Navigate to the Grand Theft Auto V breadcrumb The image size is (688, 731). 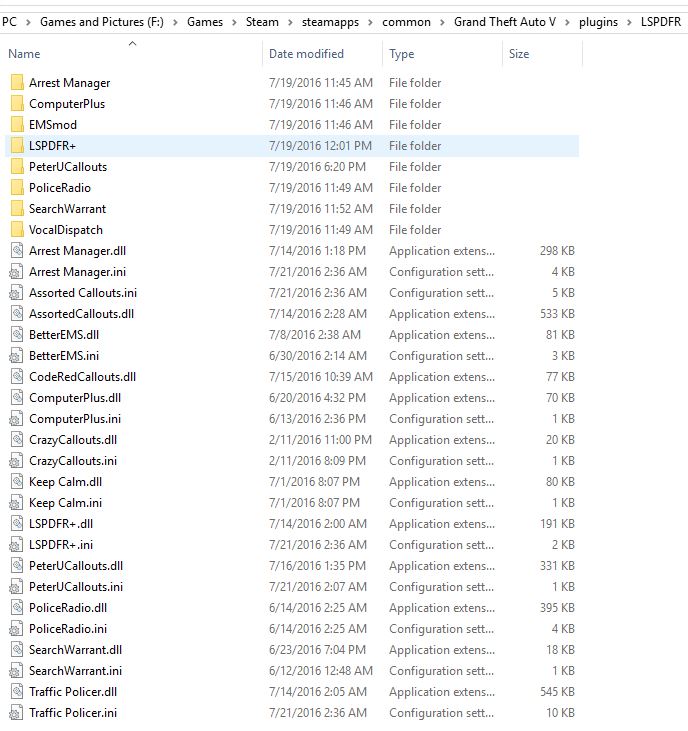(505, 22)
